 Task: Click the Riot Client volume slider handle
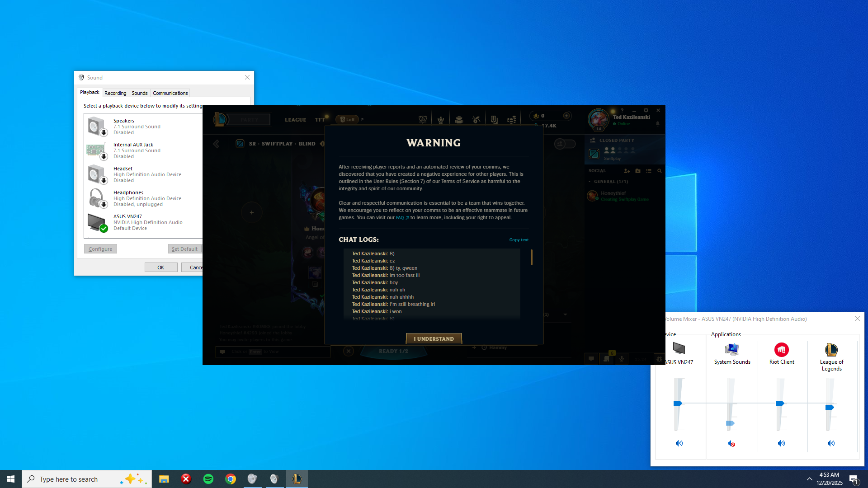click(780, 403)
